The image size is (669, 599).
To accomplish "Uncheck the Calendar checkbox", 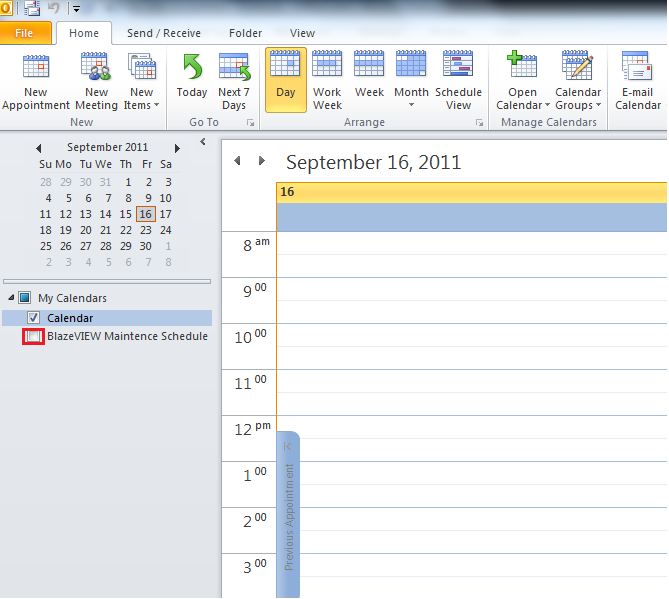I will click(33, 318).
